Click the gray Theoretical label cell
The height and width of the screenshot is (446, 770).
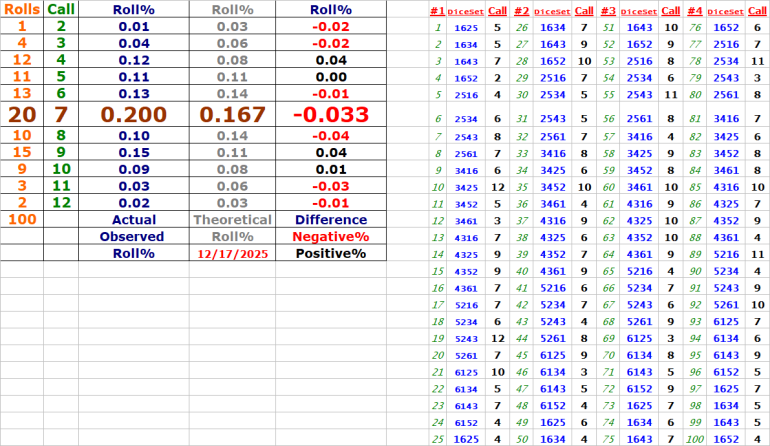[232, 219]
